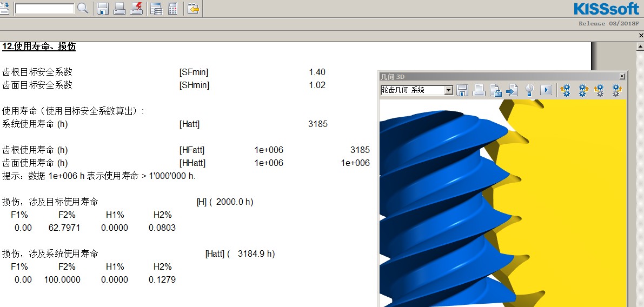Click the two blue gears icon with right arrow
The height and width of the screenshot is (307, 644).
tap(583, 90)
